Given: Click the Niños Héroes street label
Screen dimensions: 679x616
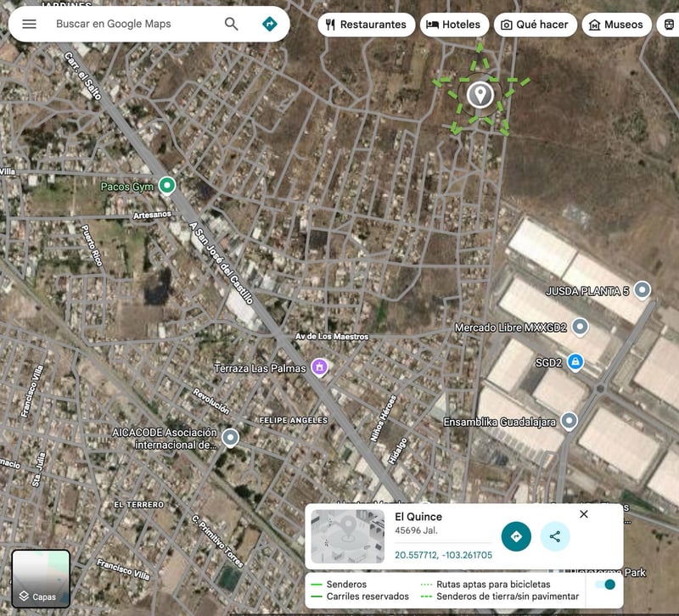Looking at the screenshot, I should pyautogui.click(x=384, y=417).
